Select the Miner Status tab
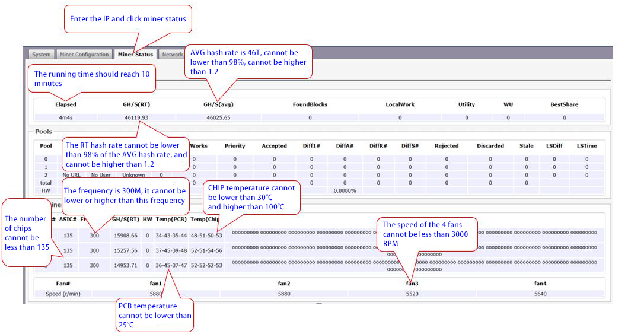This screenshot has width=644, height=334. coord(135,55)
